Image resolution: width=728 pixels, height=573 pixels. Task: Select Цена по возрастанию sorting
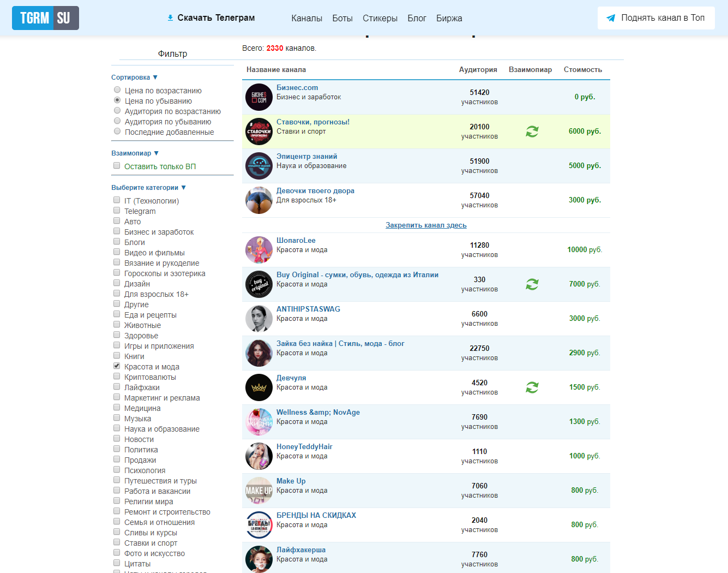click(x=117, y=89)
